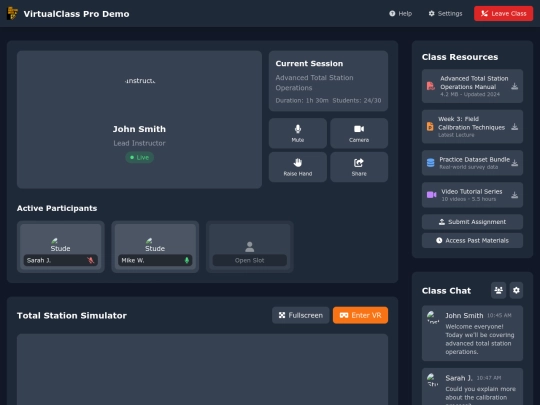Click 'Duration: 1h 30m' session text
540x405 pixels.
click(x=302, y=101)
